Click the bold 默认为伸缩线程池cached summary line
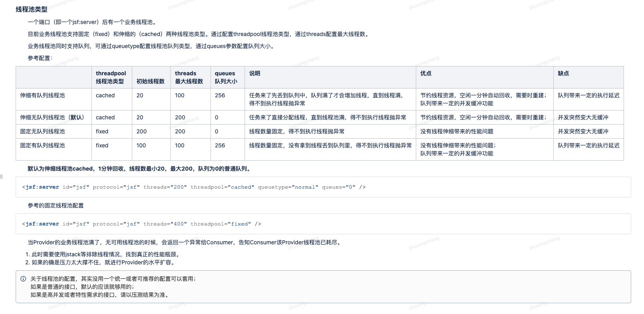644x314 pixels. click(x=140, y=169)
